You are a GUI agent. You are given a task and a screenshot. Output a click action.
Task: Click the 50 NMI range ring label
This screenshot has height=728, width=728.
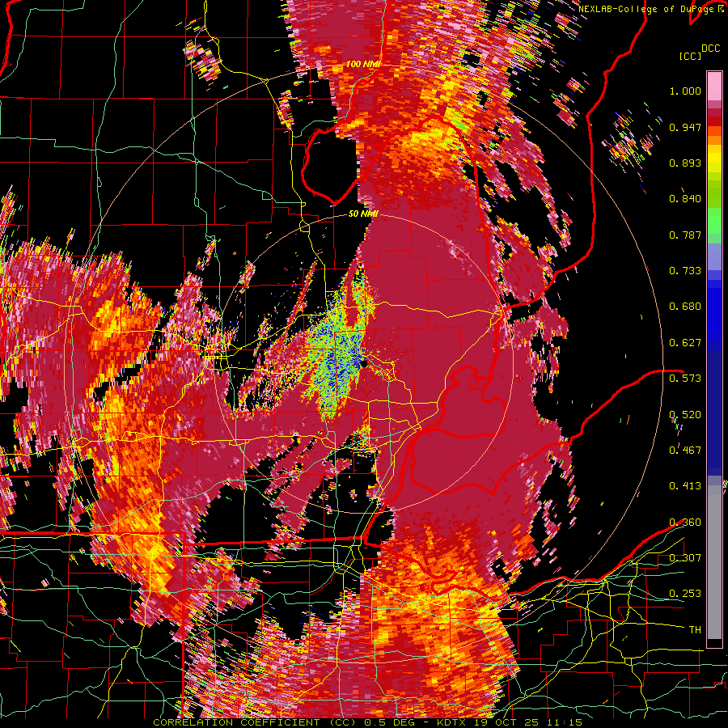[x=363, y=214]
